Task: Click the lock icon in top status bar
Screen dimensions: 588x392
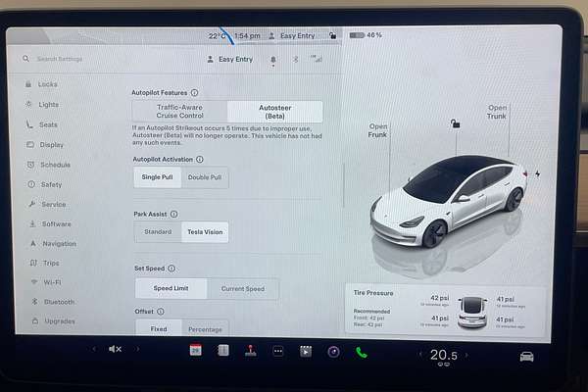Action: pos(332,35)
